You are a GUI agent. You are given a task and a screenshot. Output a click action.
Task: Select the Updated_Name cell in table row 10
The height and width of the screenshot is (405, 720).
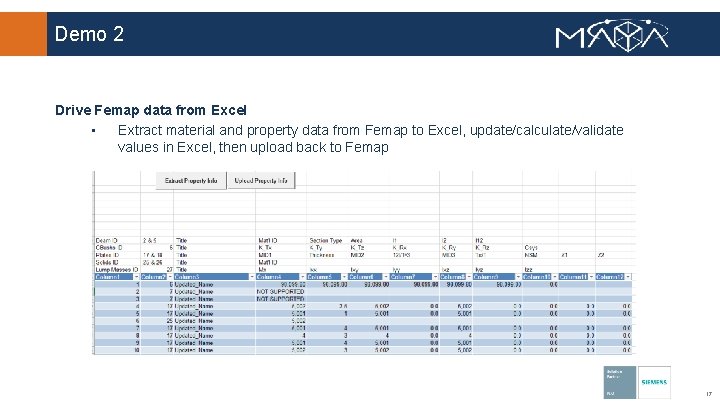214,350
